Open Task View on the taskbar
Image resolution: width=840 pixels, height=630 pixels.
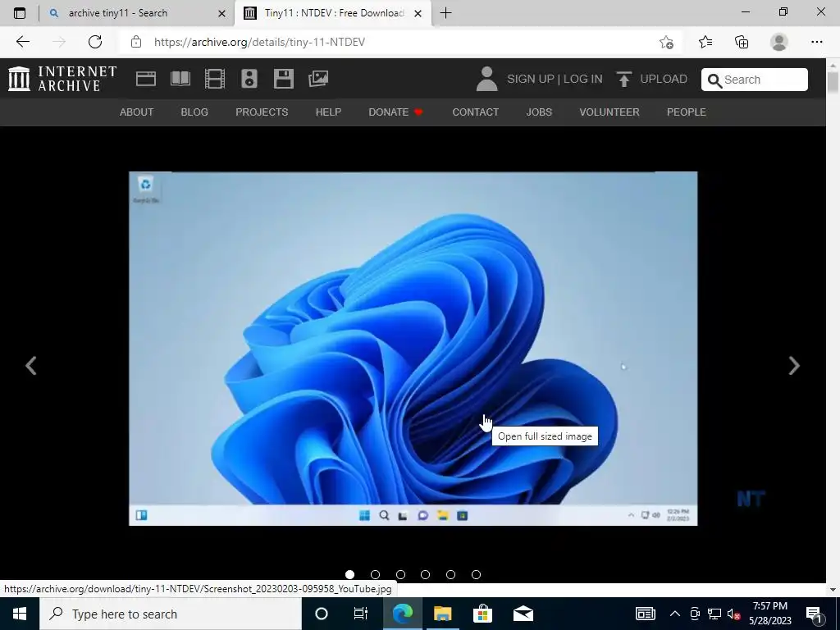point(361,614)
